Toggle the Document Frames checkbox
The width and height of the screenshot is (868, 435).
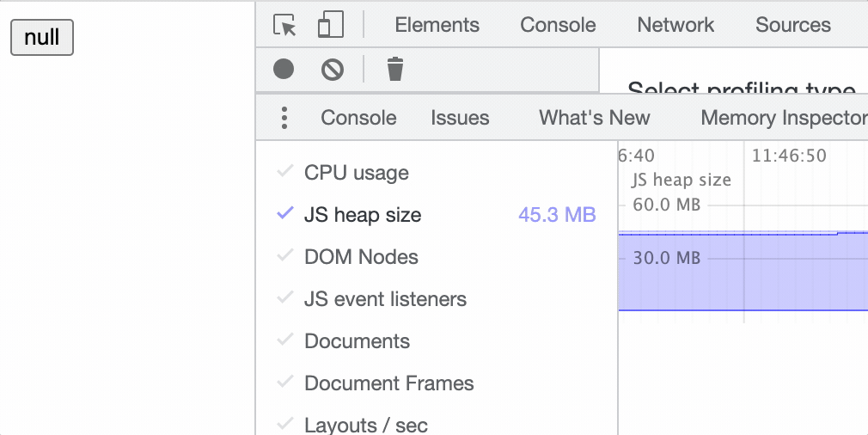pyautogui.click(x=285, y=383)
